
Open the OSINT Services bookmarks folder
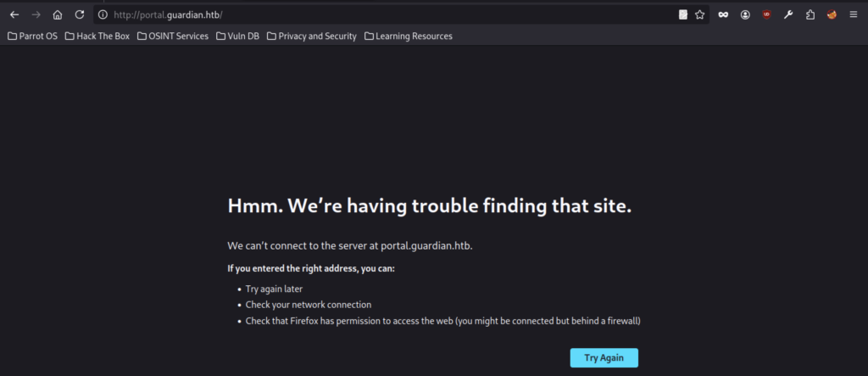tap(172, 36)
